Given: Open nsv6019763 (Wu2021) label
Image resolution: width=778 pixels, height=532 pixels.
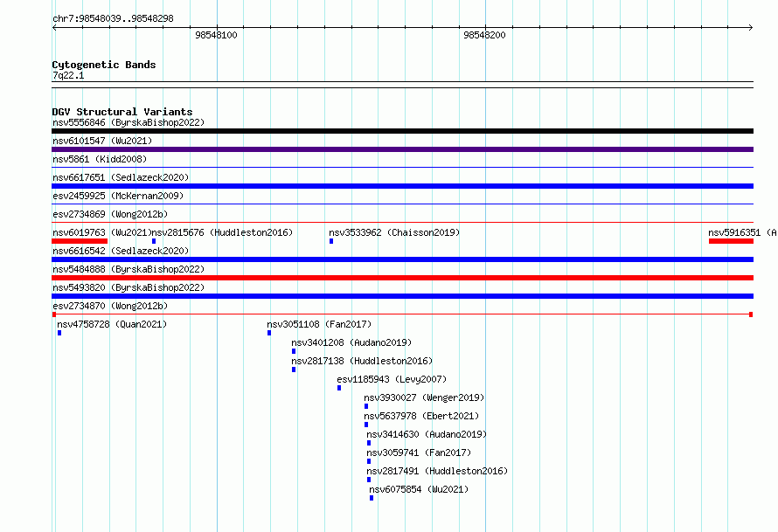Looking at the screenshot, I should point(101,232).
